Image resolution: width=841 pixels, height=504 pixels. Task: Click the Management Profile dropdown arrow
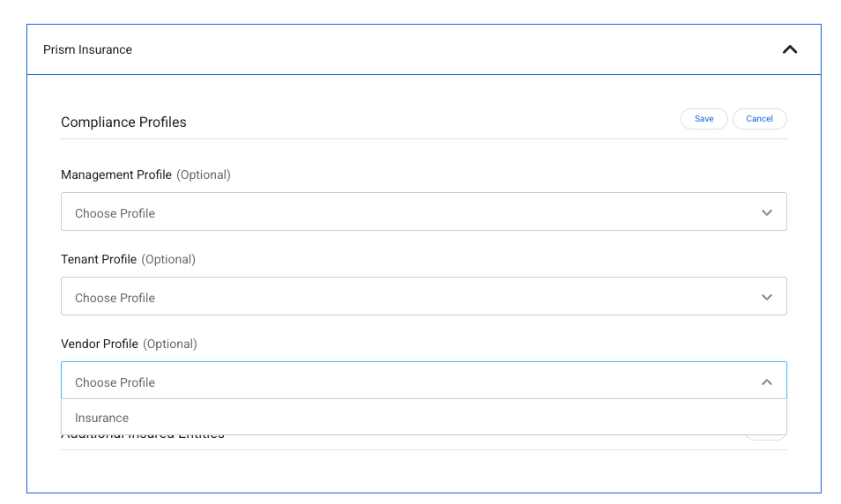(x=766, y=212)
